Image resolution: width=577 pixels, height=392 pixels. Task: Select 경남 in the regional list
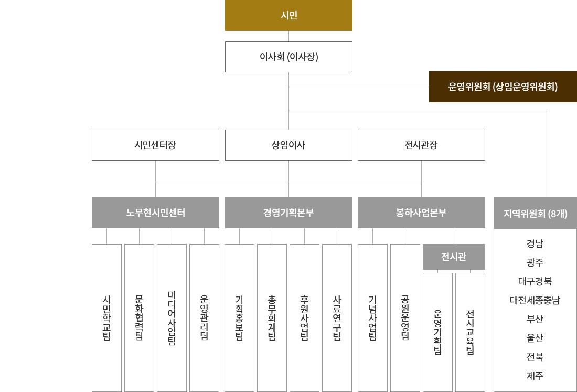pyautogui.click(x=535, y=243)
